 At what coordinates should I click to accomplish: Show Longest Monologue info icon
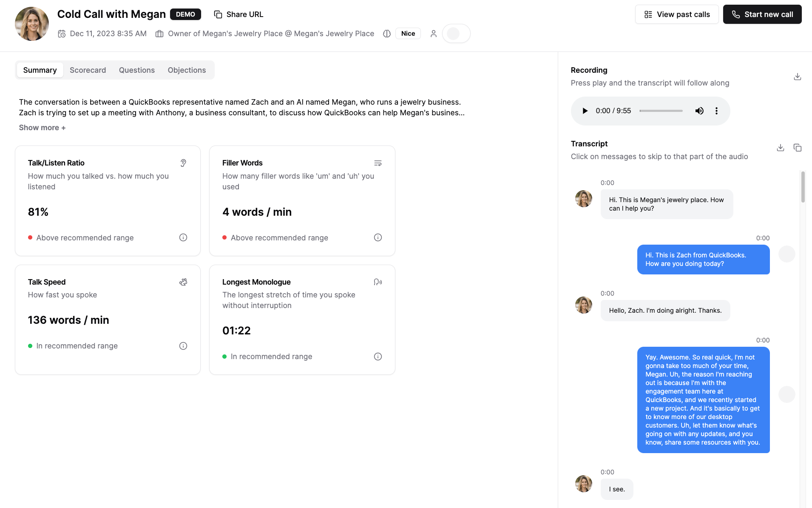coord(378,357)
